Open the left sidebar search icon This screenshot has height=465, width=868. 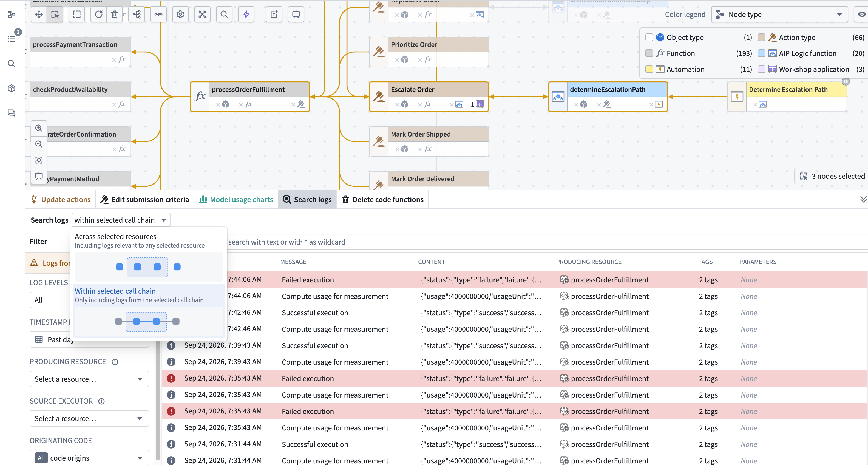tap(12, 64)
